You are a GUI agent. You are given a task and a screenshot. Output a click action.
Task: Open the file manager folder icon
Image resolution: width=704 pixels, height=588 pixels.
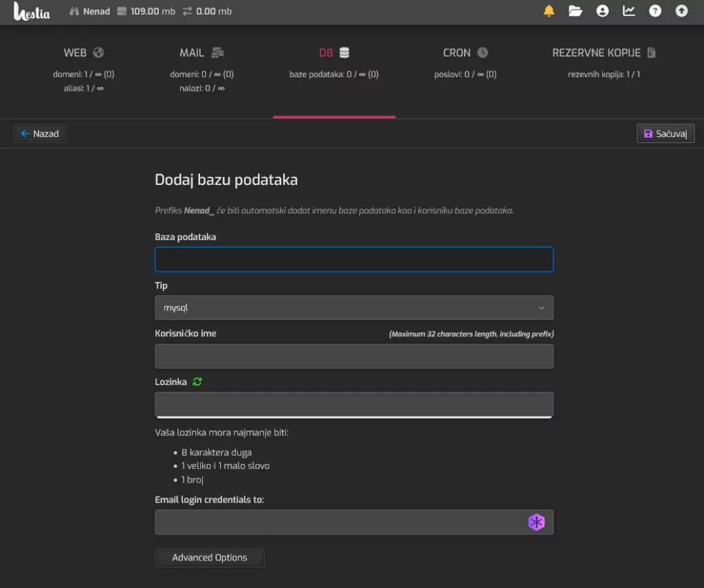click(575, 11)
